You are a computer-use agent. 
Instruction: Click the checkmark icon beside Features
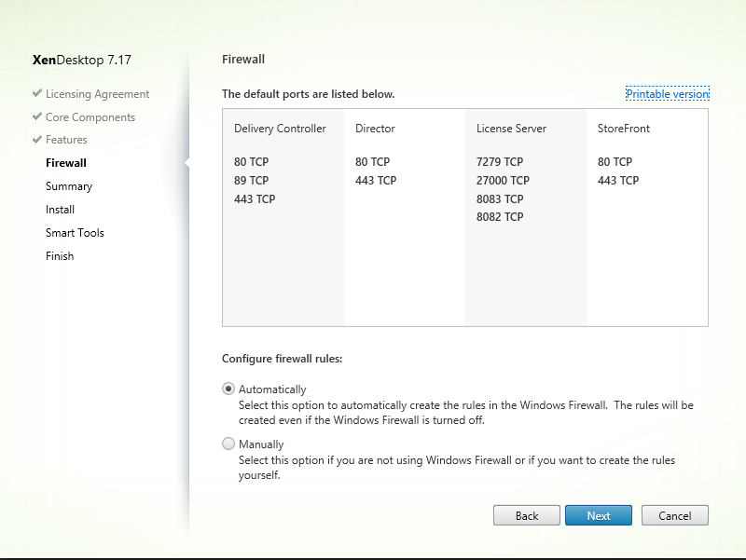click(37, 139)
